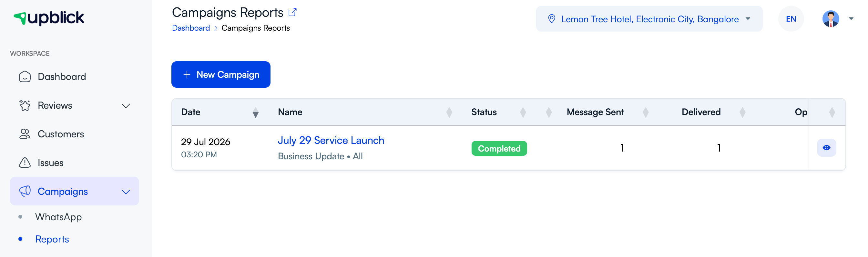Open the July 29 Service Launch link
Image resolution: width=868 pixels, height=257 pixels.
pyautogui.click(x=331, y=140)
